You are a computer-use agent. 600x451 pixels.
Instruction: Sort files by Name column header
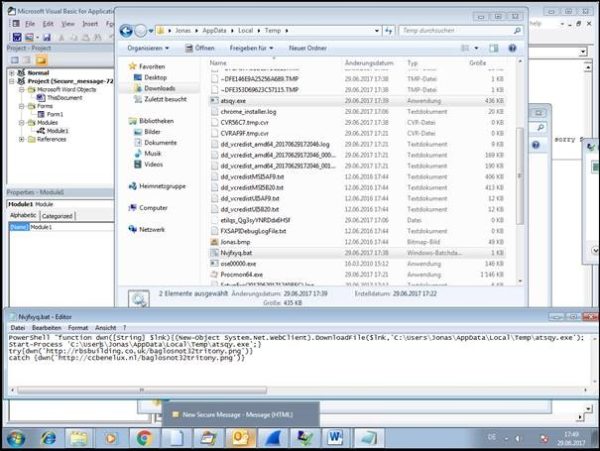(218, 63)
